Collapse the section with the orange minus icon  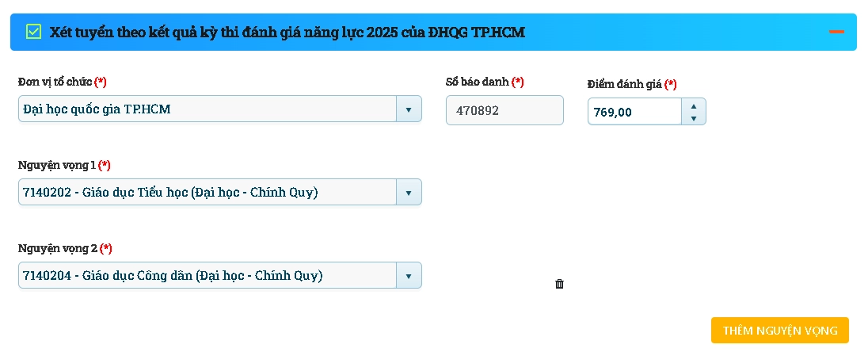836,32
